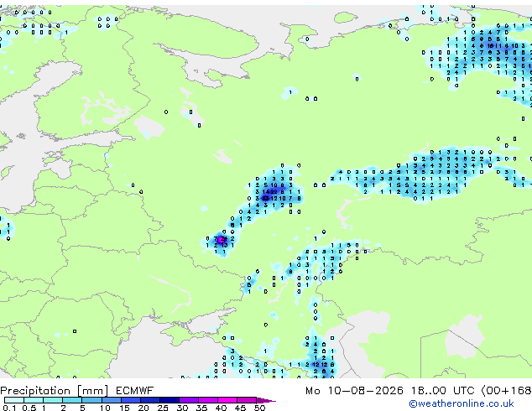Click the 45–50 mm legend swatch
This screenshot has height=411, width=532.
point(247,400)
